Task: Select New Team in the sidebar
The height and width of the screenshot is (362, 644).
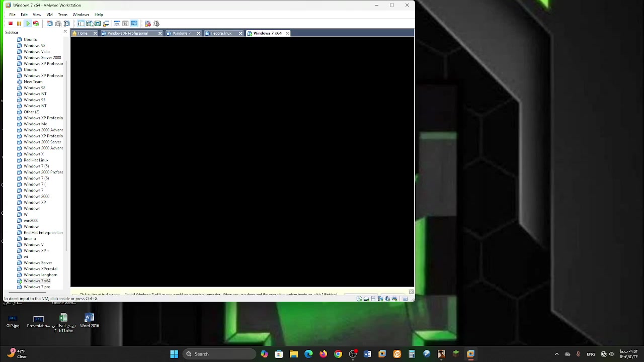Action: click(x=33, y=81)
